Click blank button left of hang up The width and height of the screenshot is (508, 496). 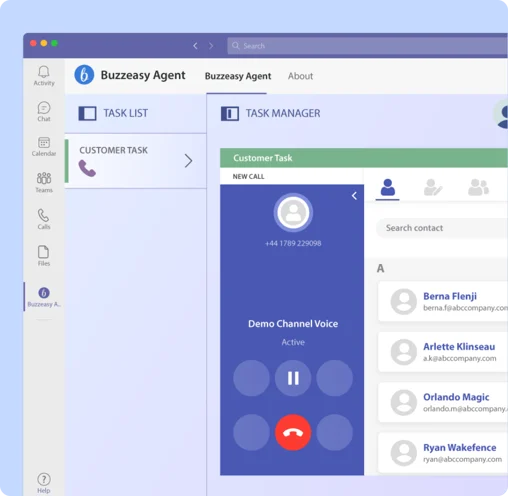pyautogui.click(x=252, y=432)
